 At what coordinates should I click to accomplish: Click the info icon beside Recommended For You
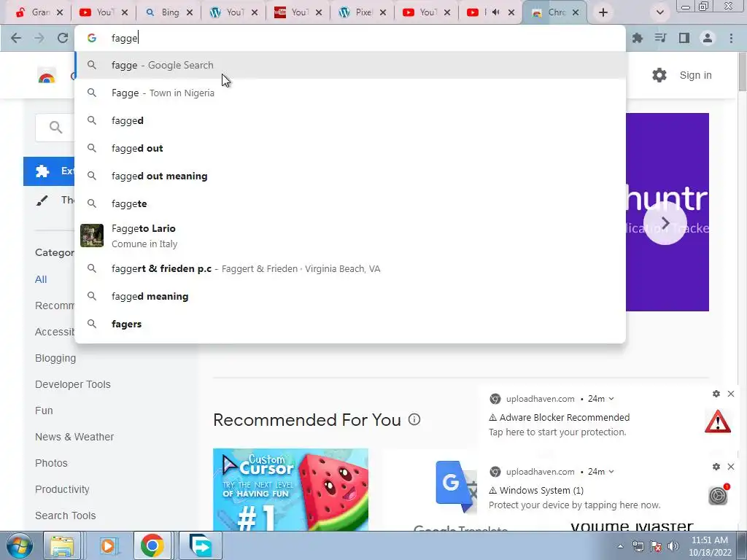click(x=414, y=419)
